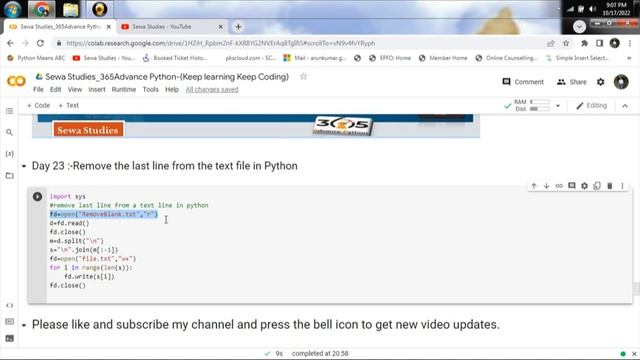Bookmark this page star in address bar

point(566,43)
